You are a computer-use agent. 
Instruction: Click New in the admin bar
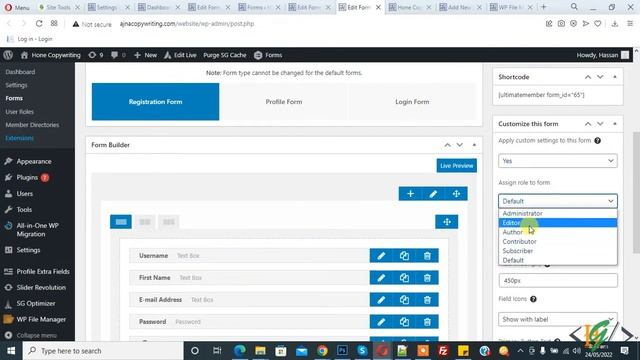tap(146, 55)
